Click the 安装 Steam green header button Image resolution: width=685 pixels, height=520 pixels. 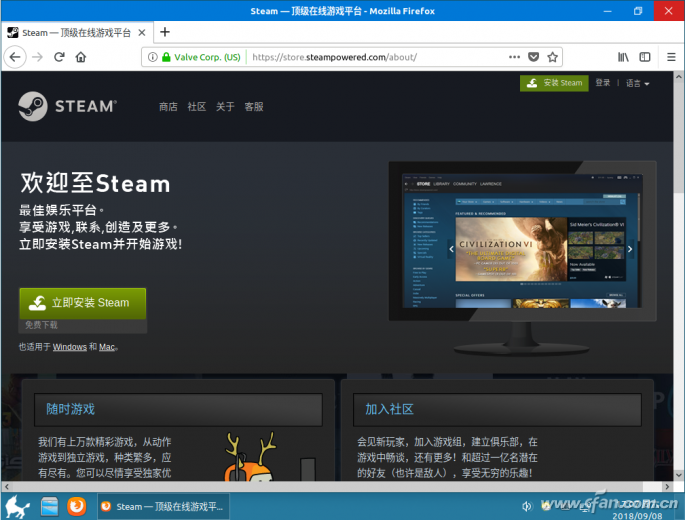click(x=554, y=83)
